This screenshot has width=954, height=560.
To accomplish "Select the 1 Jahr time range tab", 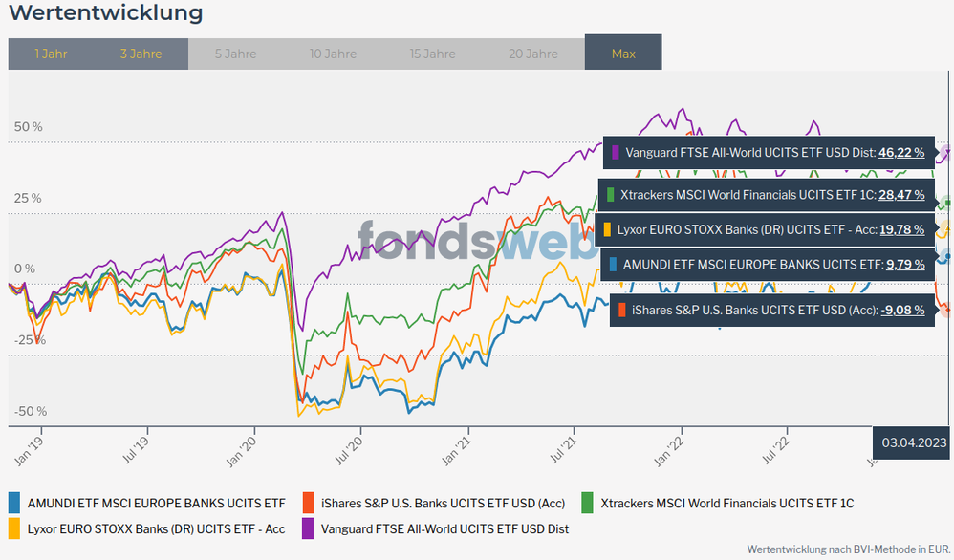I will (51, 54).
